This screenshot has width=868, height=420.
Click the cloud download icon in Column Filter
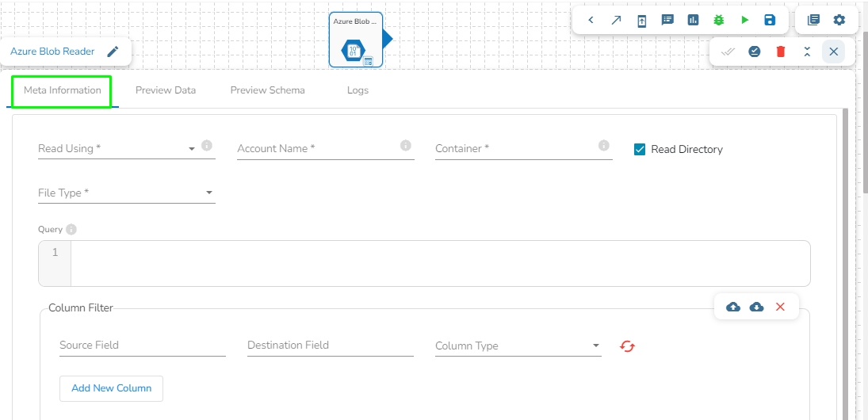click(x=757, y=307)
